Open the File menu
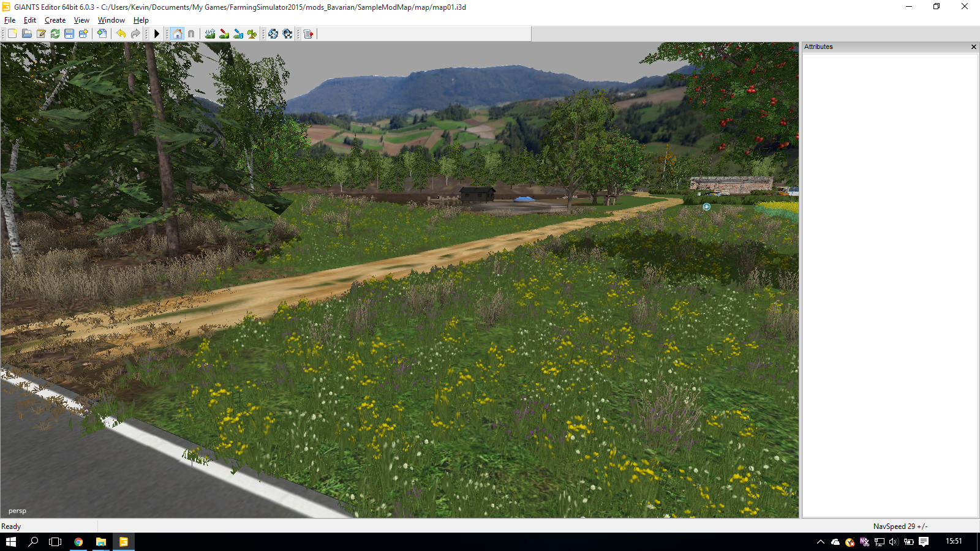The image size is (980, 551). 10,20
